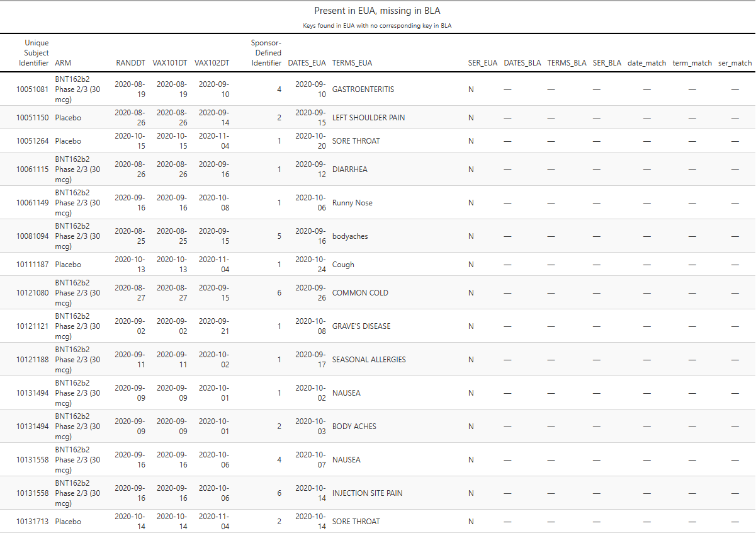
Task: Select the DATES_EUA column header
Action: [307, 63]
